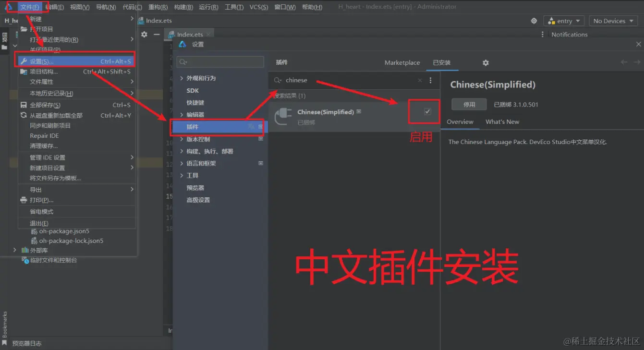Screen dimensions: 644x350
Task: Expand 构建、执行、部署 settings node
Action: pyautogui.click(x=182, y=151)
